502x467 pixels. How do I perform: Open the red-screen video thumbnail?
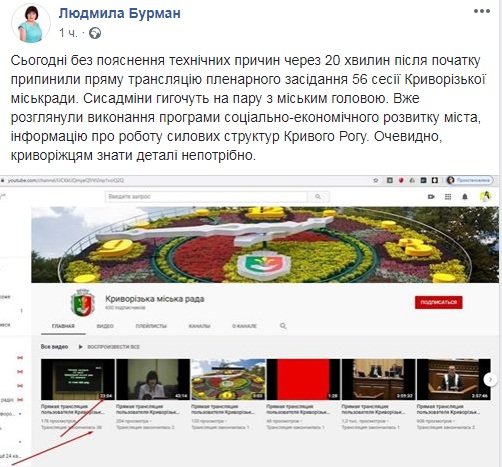303,379
